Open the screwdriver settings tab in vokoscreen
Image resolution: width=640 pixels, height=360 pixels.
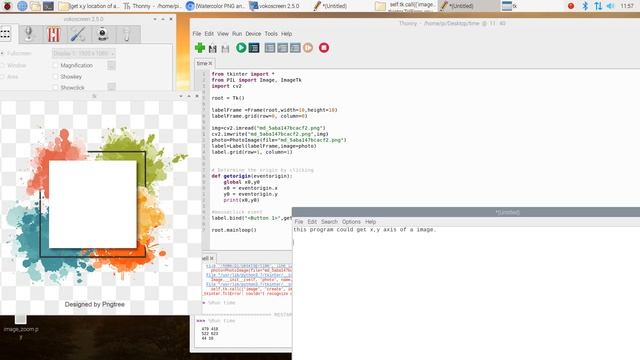pos(78,34)
